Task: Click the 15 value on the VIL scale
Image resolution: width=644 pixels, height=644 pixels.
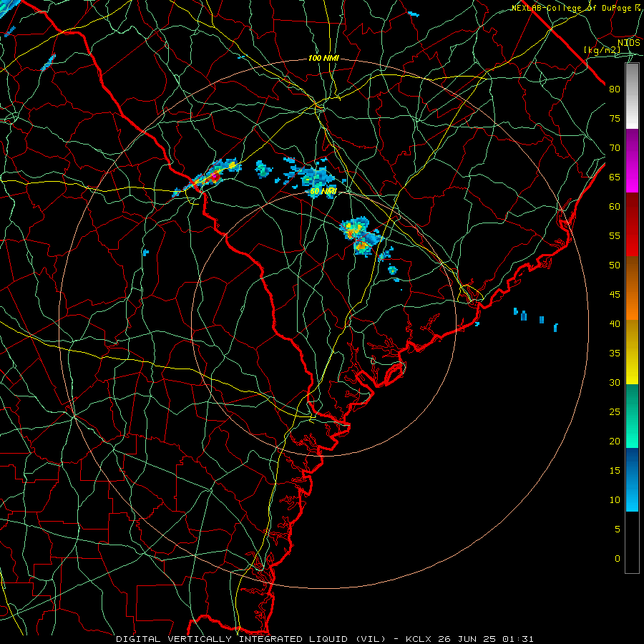Action: tap(615, 470)
